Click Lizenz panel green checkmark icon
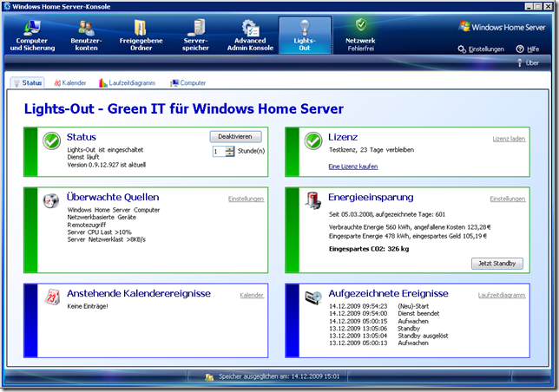 (x=313, y=141)
